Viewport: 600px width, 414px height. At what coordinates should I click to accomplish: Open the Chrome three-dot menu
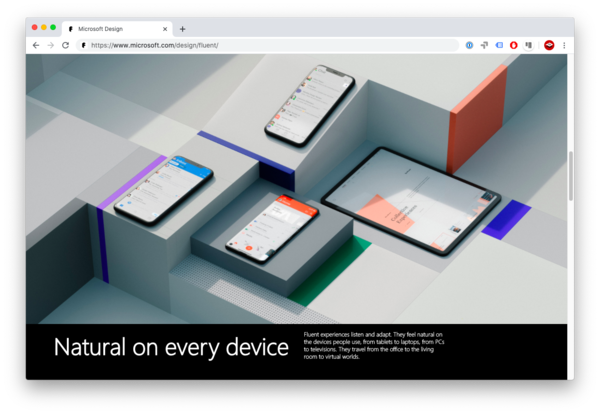564,46
